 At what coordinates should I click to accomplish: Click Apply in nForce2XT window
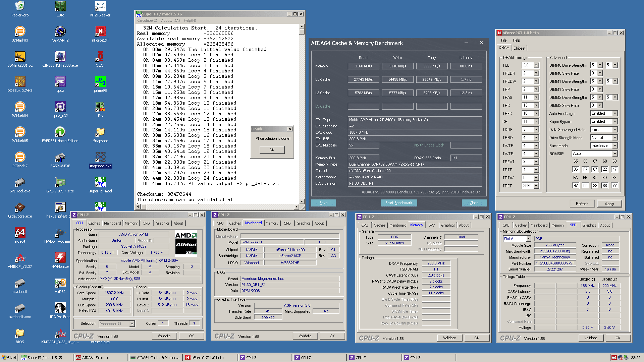tap(609, 204)
